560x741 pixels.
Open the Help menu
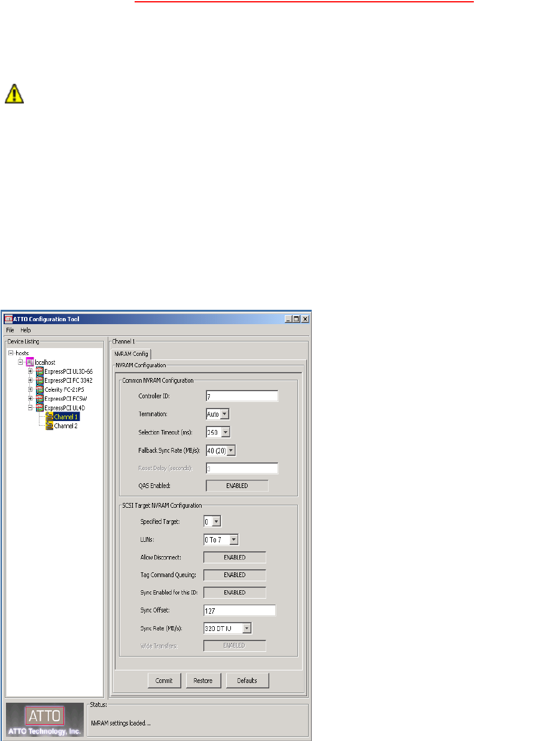(x=26, y=330)
